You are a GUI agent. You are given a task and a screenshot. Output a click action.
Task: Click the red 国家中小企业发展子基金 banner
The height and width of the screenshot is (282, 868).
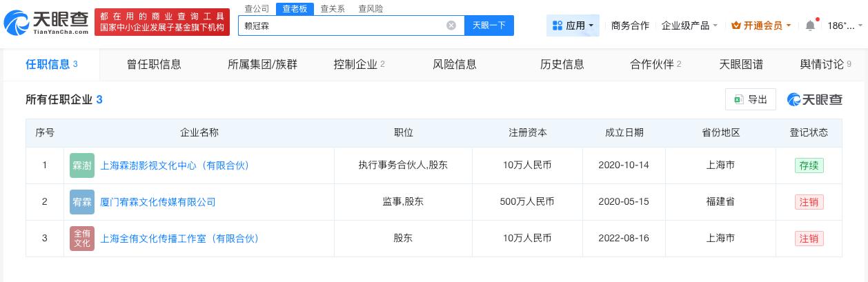point(162,22)
